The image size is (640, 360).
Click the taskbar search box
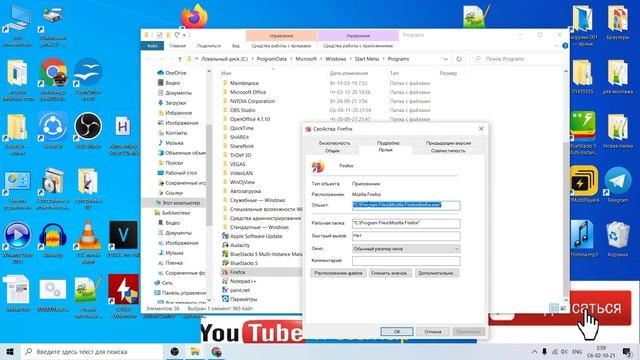coord(92,352)
